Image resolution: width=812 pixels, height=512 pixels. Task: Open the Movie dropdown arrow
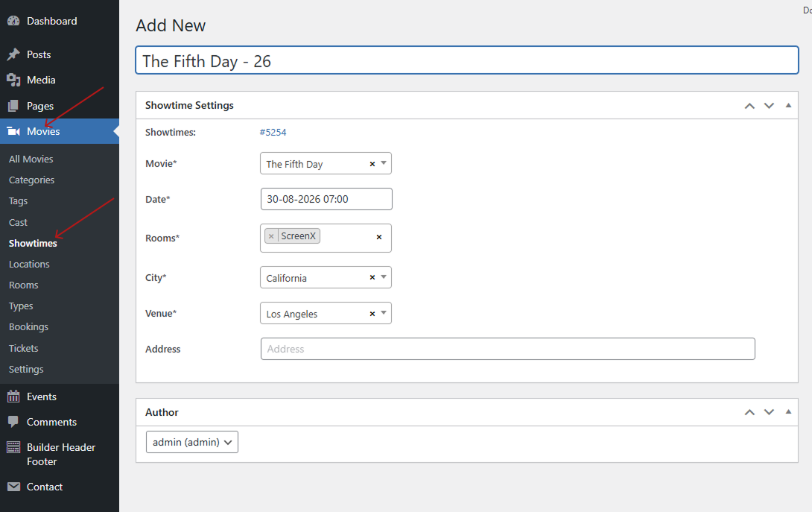pyautogui.click(x=384, y=163)
